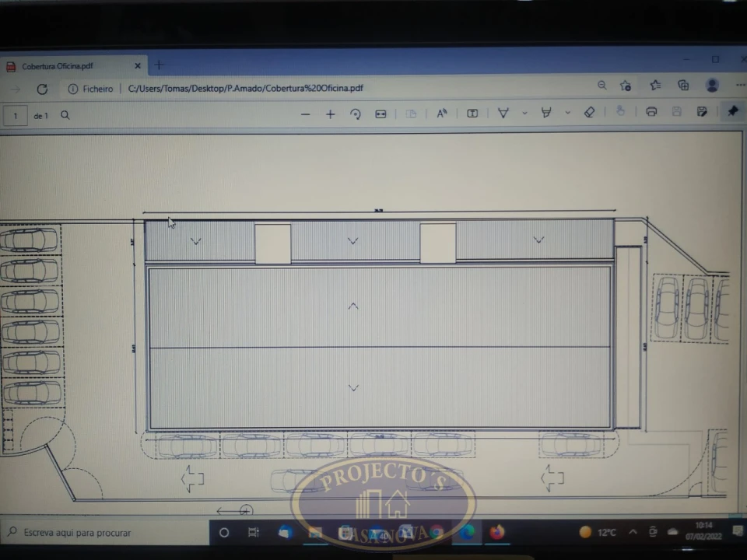Print the PDF document
The width and height of the screenshot is (747, 560).
(x=651, y=112)
